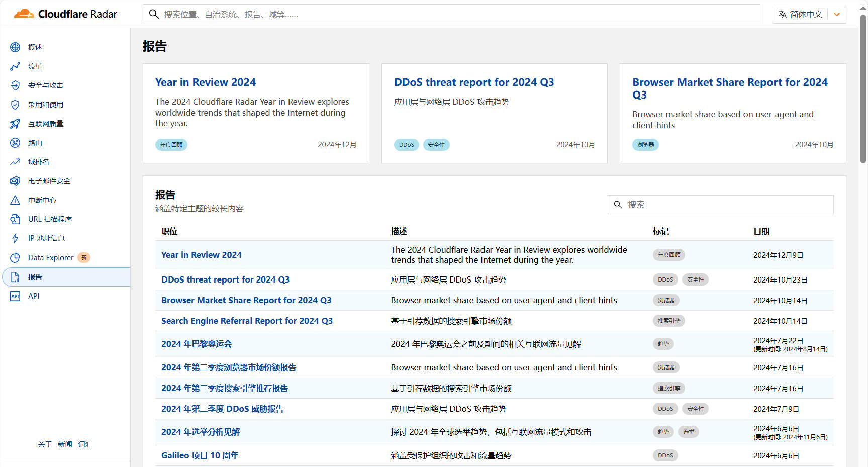Open 2024 年选举分析见解 report

coord(201,432)
